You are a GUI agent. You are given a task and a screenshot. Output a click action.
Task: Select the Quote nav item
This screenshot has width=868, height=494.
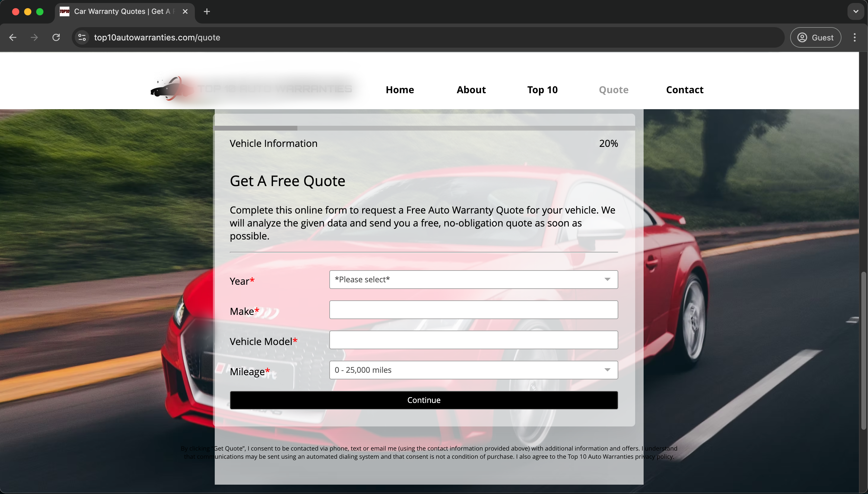pos(613,90)
